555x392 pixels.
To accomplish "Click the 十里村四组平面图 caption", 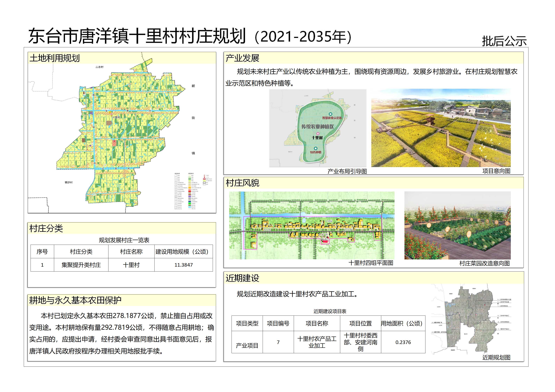I will 371,263.
